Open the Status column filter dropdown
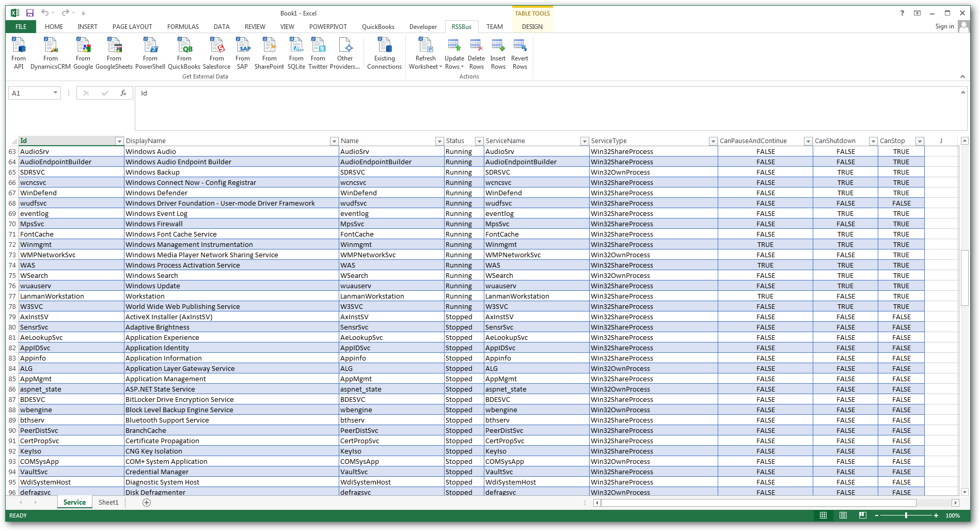The width and height of the screenshot is (980, 531). [x=479, y=141]
